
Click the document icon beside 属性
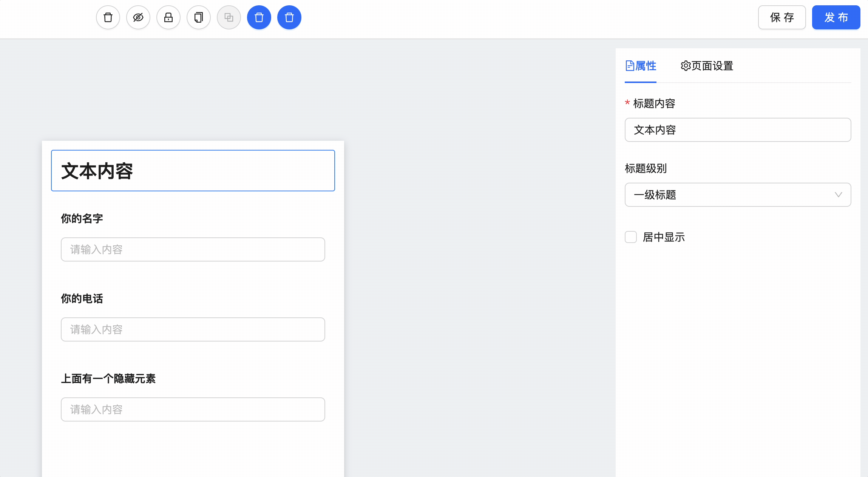point(630,66)
